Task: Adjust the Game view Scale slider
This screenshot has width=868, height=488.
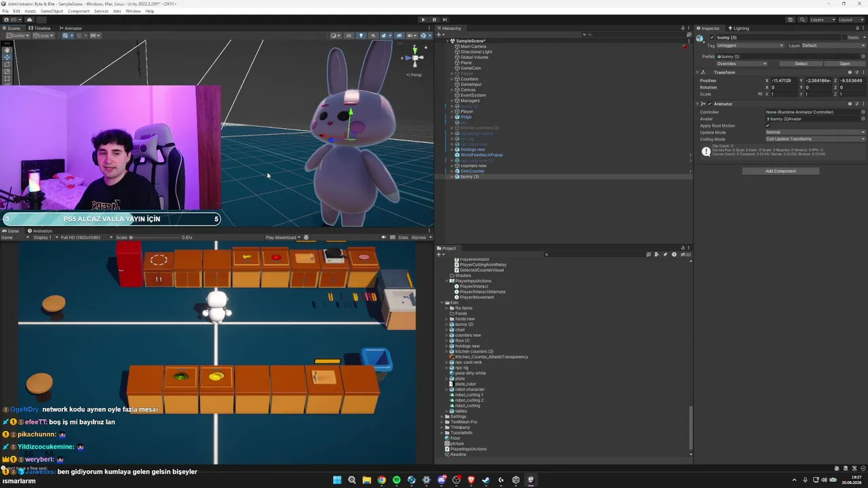Action: click(x=154, y=237)
